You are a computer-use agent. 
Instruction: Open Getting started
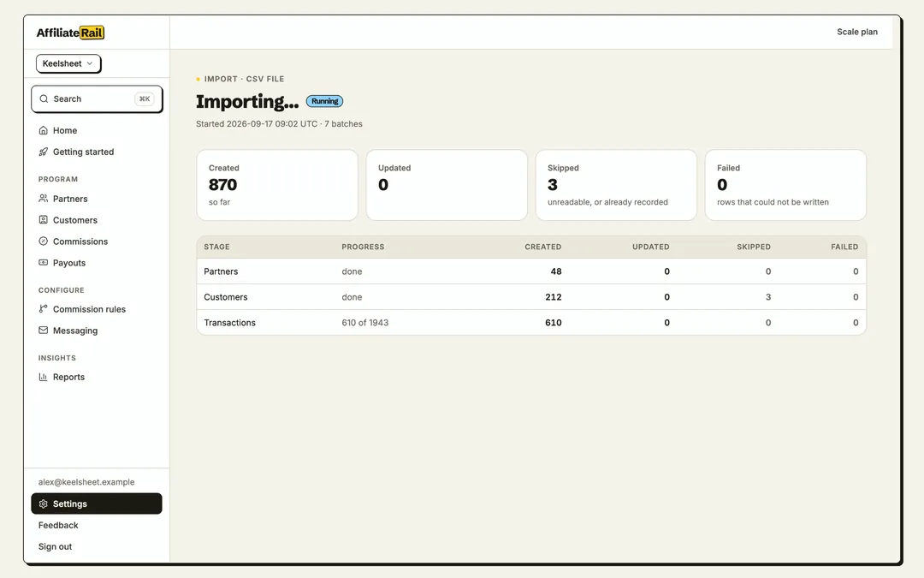[83, 152]
